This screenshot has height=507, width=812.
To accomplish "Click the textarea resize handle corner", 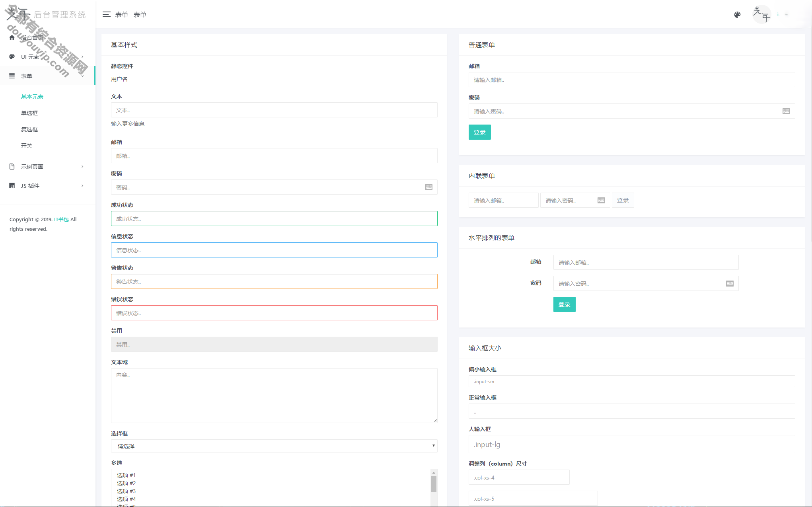I will (435, 420).
